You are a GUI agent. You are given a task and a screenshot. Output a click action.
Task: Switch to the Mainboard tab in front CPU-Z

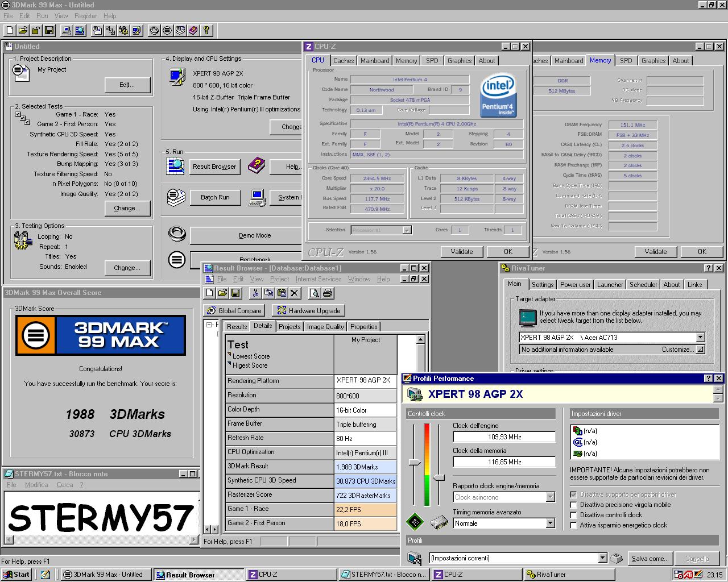pos(375,61)
